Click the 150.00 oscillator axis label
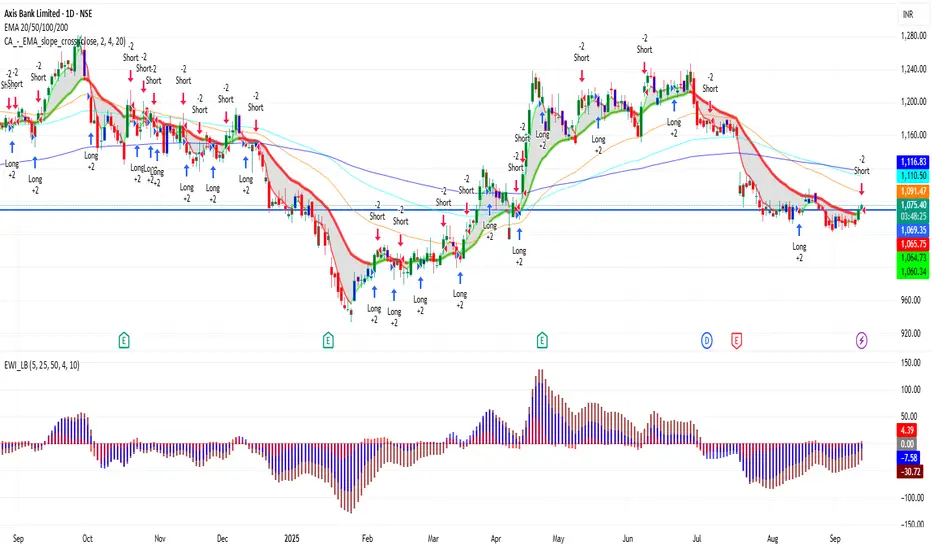Viewport: 932px width, 550px height. tap(913, 363)
